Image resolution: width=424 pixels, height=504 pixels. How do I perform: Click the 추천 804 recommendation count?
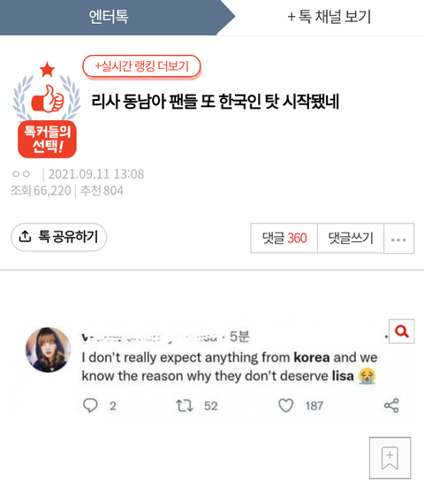coord(102,191)
